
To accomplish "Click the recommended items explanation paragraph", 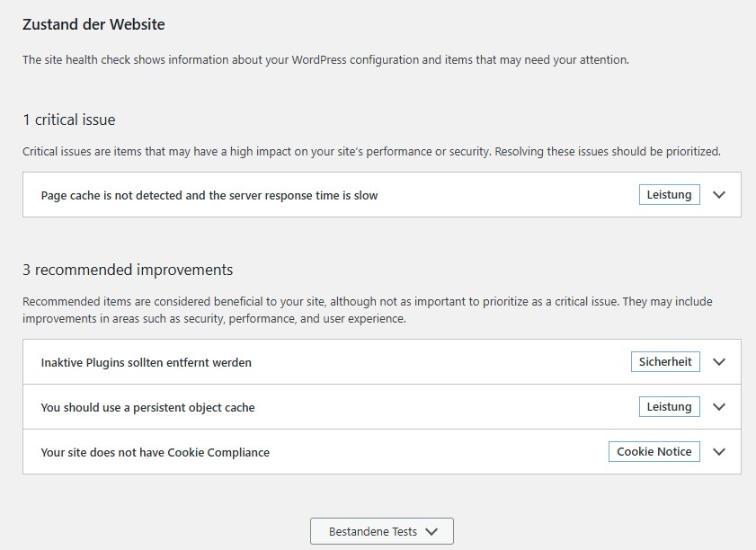I will click(x=367, y=310).
